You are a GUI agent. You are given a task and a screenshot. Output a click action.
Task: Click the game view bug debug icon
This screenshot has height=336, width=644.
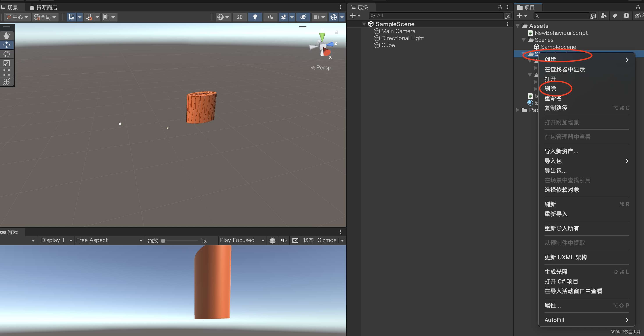click(272, 240)
